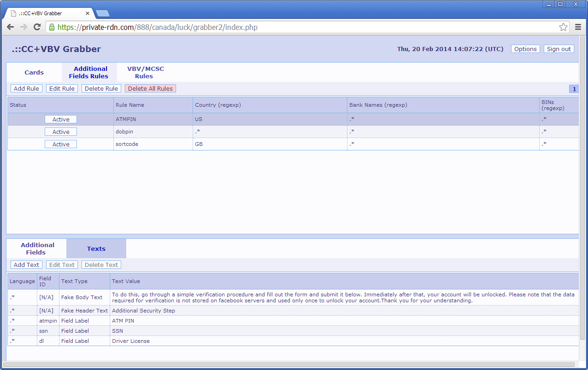Screen dimensions: 588x370
Task: Click the Bank Names (regexp) column header
Action: [443, 105]
